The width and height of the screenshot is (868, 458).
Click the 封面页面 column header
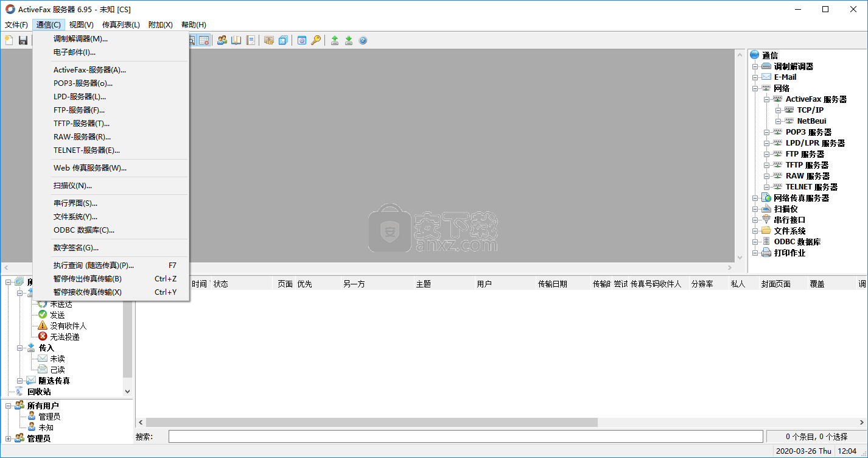pyautogui.click(x=783, y=284)
